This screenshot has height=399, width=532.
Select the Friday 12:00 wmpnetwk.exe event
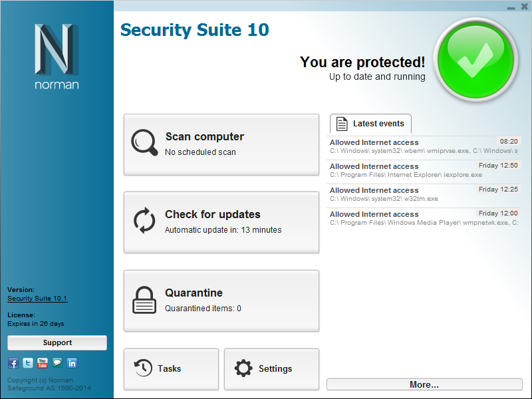point(424,218)
